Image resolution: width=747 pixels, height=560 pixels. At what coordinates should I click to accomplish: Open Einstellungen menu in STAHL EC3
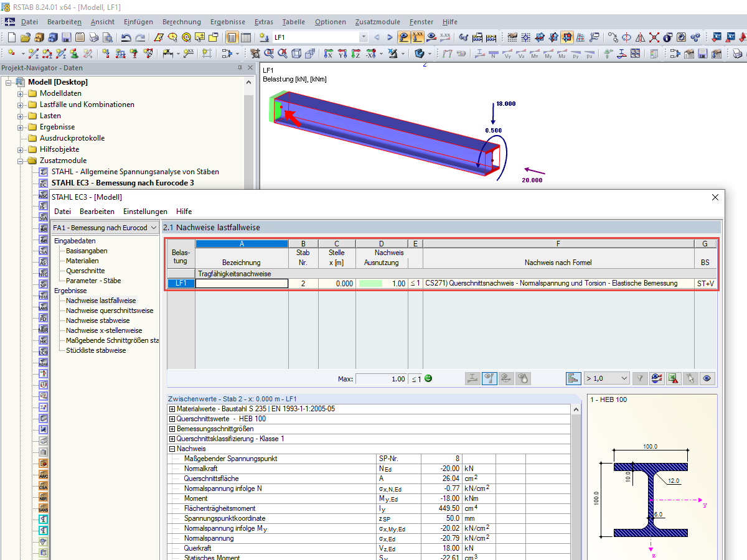(145, 212)
